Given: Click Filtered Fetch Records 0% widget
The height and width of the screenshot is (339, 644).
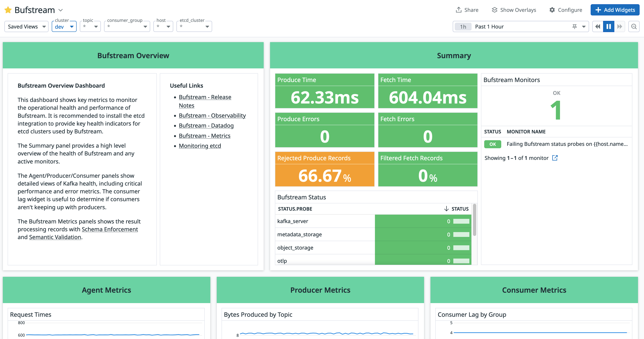Looking at the screenshot, I should 427,169.
